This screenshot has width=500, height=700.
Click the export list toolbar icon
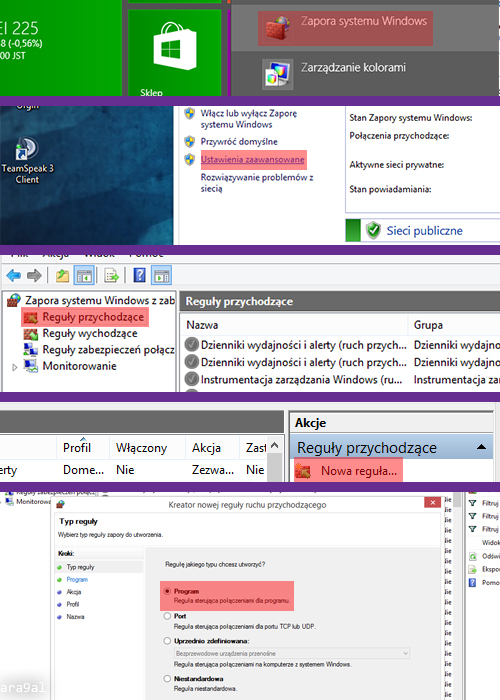(111, 275)
